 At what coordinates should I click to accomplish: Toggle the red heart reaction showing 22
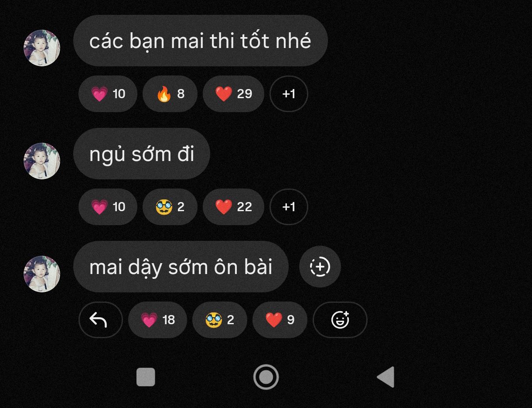click(x=233, y=207)
